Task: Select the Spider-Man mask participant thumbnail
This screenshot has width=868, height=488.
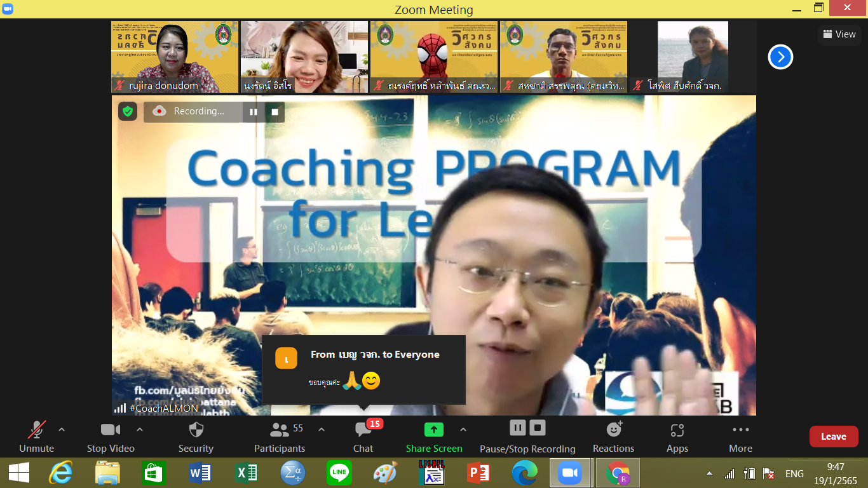Action: click(434, 57)
